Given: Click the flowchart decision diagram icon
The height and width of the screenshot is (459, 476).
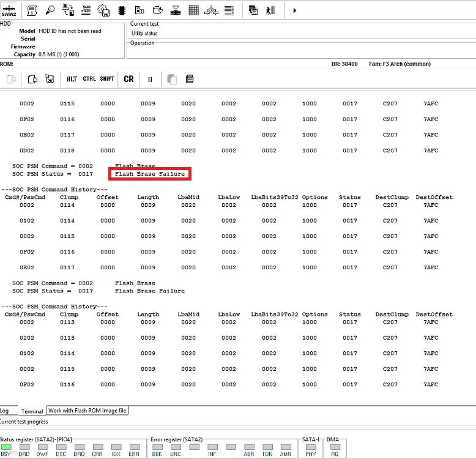Looking at the screenshot, I should click(211, 10).
